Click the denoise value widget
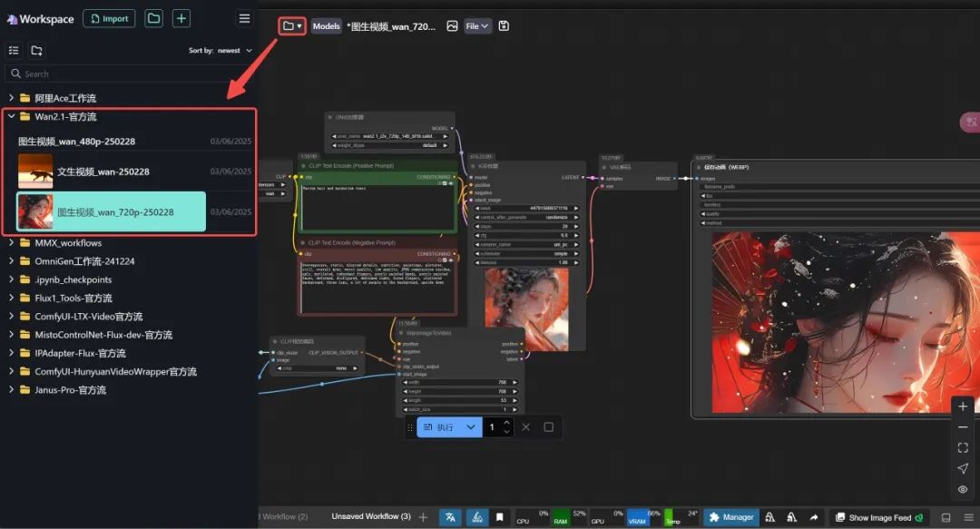980x529 pixels. (x=527, y=262)
